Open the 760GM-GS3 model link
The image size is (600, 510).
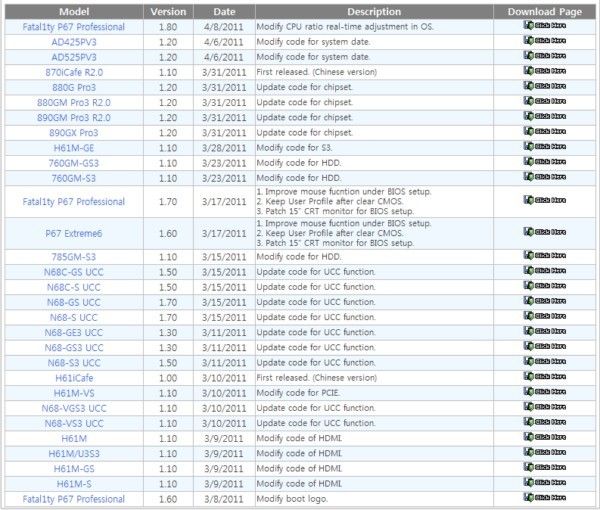[74, 163]
